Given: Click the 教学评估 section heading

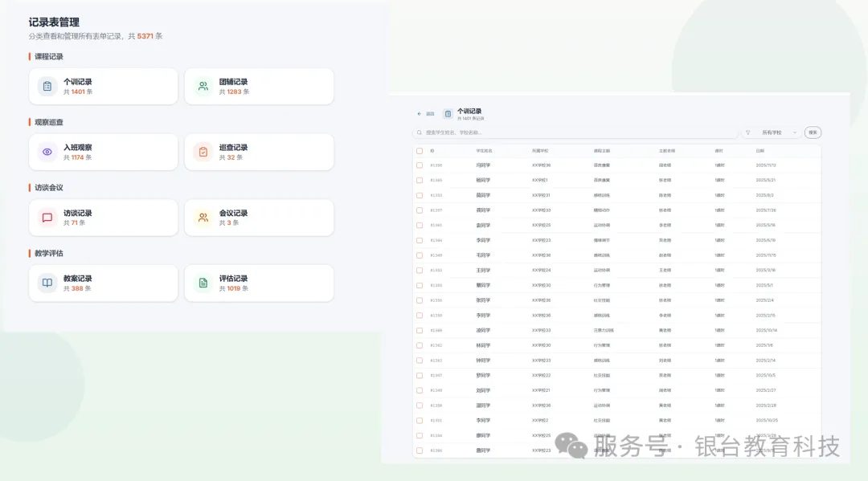Looking at the screenshot, I should pyautogui.click(x=49, y=253).
